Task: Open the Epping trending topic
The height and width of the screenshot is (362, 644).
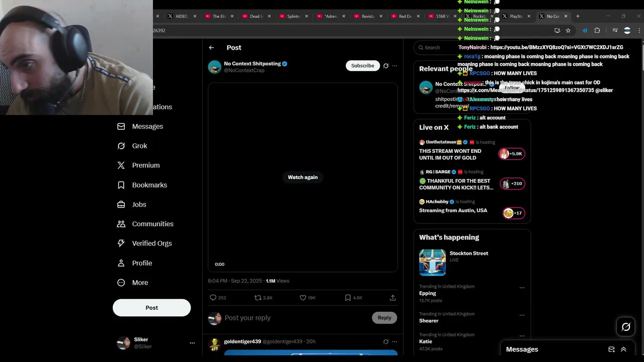Action: (428, 293)
